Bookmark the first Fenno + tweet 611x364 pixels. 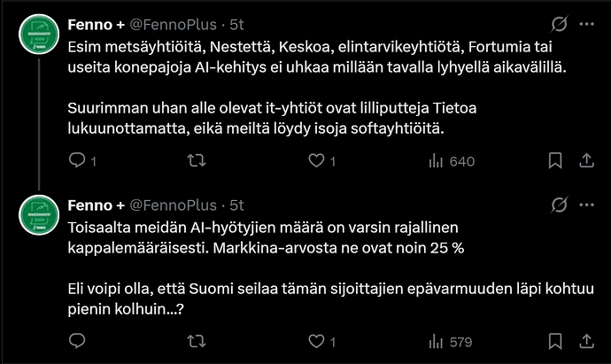pos(555,161)
